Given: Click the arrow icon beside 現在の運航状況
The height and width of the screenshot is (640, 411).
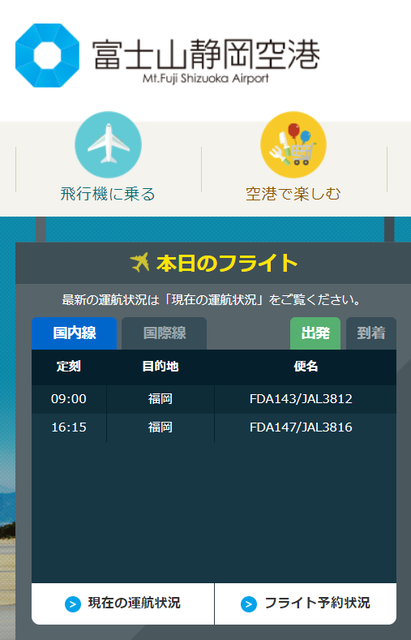Looking at the screenshot, I should point(73,604).
